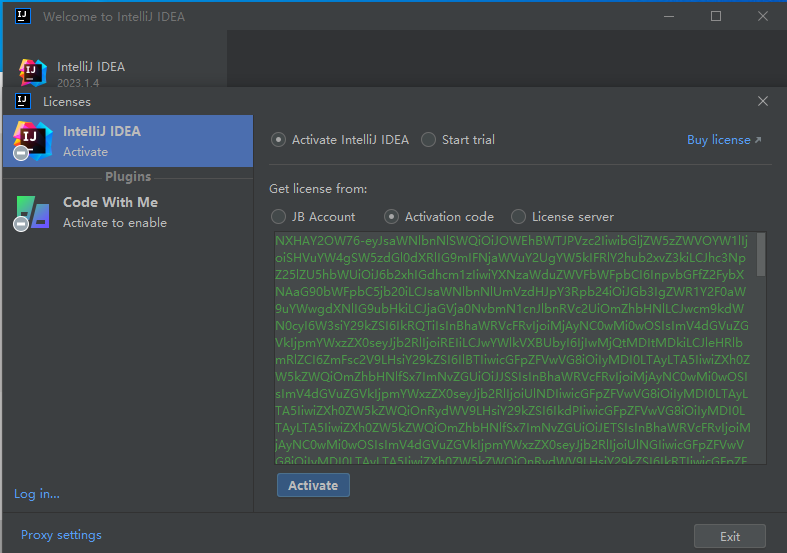Open Proxy settings link

coord(61,535)
